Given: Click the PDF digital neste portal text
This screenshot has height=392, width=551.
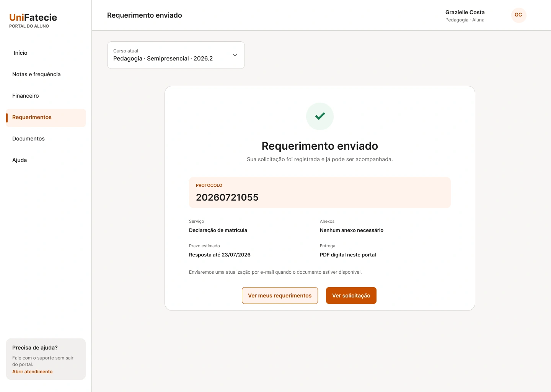Looking at the screenshot, I should coord(348,255).
